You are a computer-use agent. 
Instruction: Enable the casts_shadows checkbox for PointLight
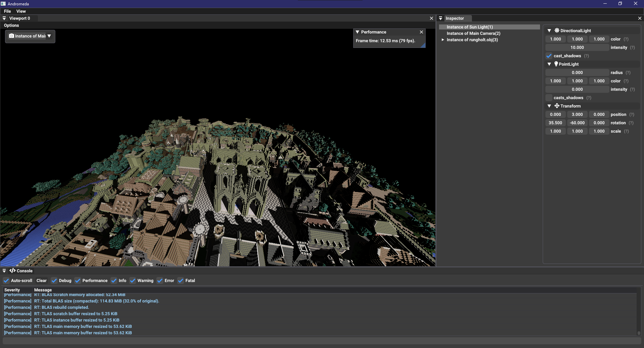(549, 98)
